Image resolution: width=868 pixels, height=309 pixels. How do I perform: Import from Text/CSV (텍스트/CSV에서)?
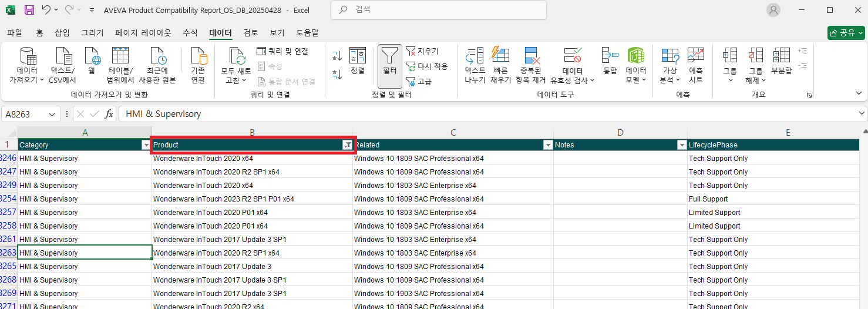pyautogui.click(x=62, y=65)
